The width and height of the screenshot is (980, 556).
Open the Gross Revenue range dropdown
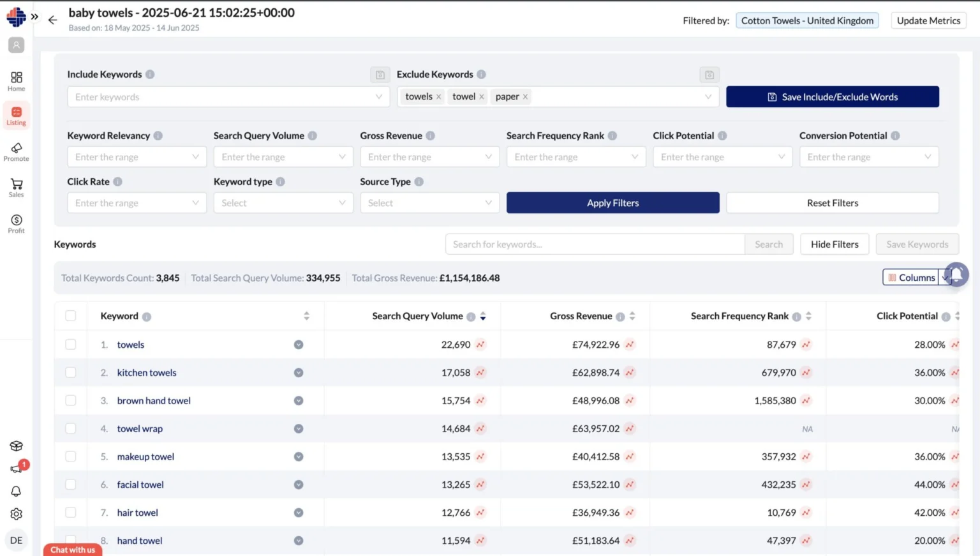coord(429,157)
